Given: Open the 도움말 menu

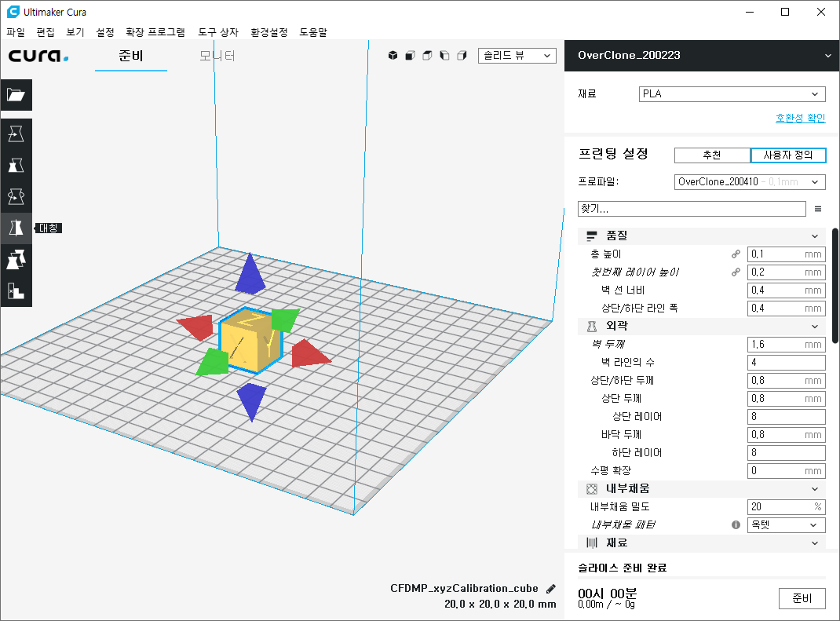Looking at the screenshot, I should click(313, 32).
